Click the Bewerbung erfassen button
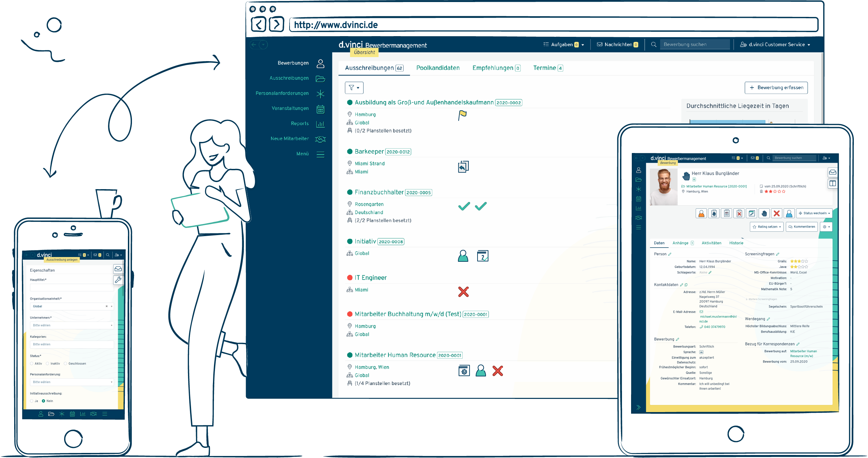This screenshot has width=868, height=458. tap(776, 88)
